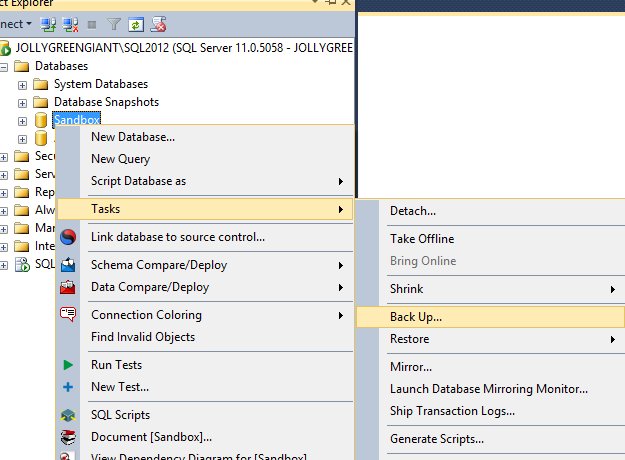This screenshot has height=460, width=625.
Task: Expand the Sandbox database node
Action: point(22,121)
